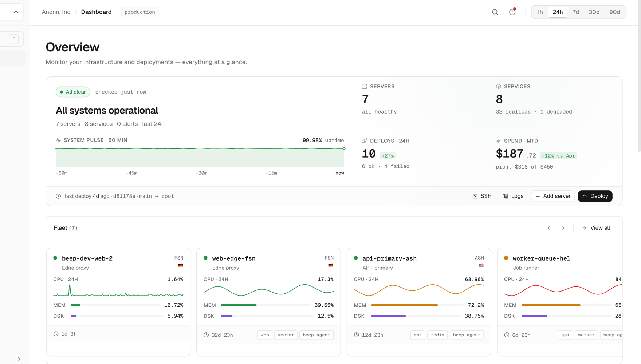Screen dimensions: 641x364
Task: Click uptime clock icon on api-primary-ash
Action: (x=357, y=335)
